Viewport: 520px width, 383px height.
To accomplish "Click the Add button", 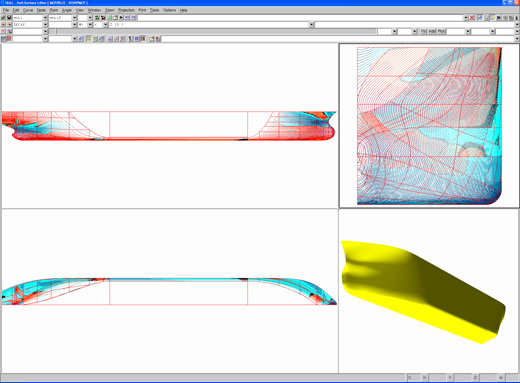I will coord(432,31).
